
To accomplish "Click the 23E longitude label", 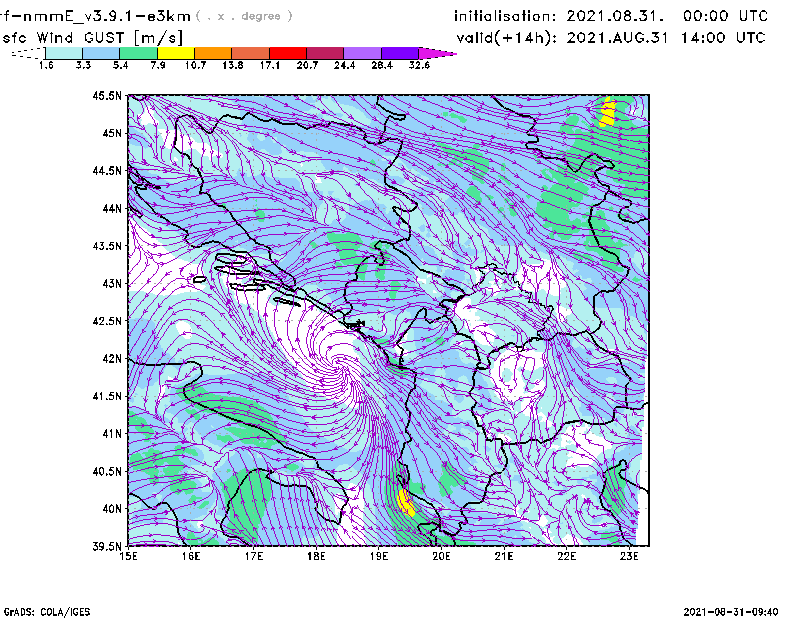I will [x=629, y=556].
